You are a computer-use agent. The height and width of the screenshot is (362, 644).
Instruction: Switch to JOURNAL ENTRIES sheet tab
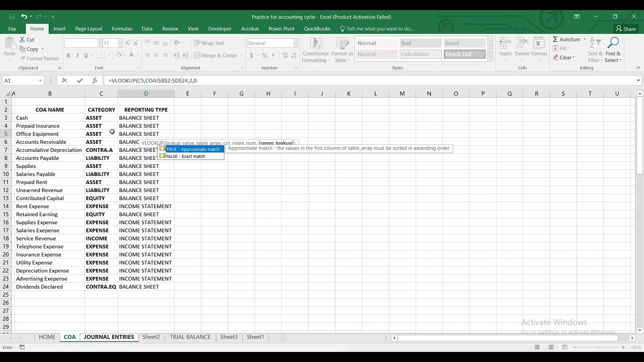tap(109, 337)
